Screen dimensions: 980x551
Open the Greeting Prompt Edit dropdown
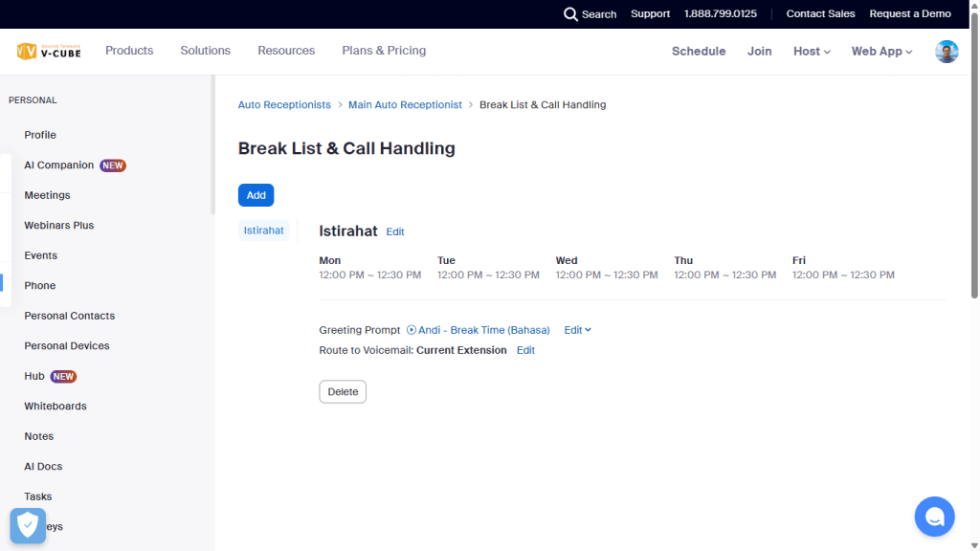577,329
